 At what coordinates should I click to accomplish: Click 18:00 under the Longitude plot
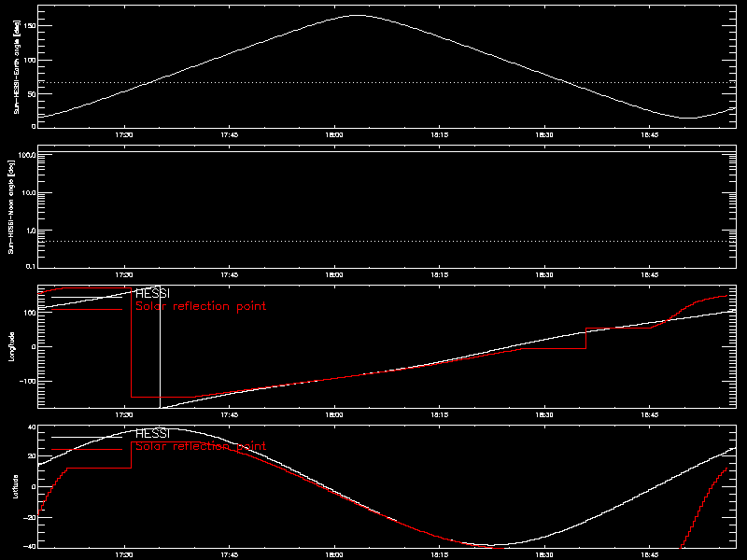(x=334, y=415)
